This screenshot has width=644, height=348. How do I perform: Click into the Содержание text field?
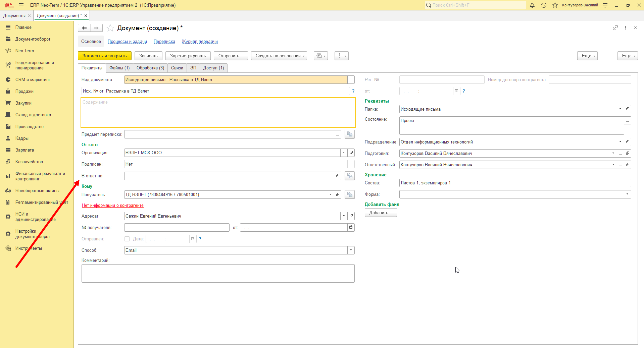[x=218, y=112]
